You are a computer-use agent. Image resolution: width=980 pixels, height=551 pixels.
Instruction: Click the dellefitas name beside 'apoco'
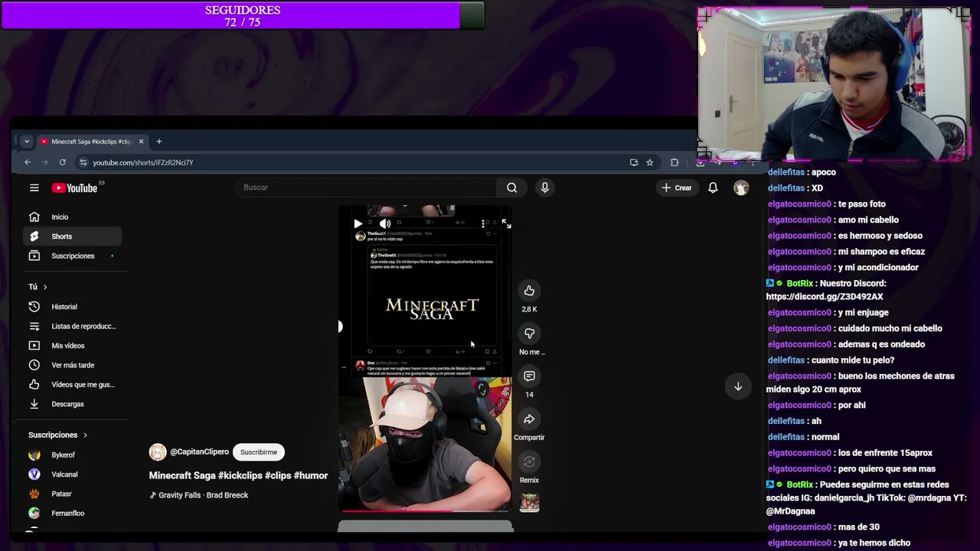click(786, 172)
